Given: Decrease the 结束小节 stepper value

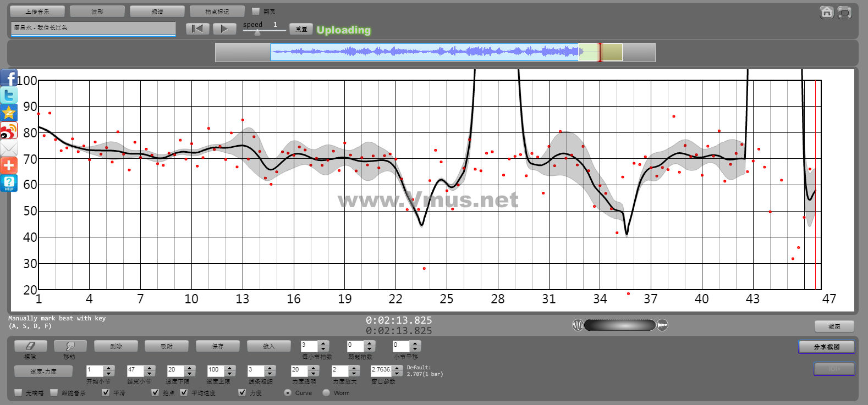Looking at the screenshot, I should pyautogui.click(x=150, y=374).
